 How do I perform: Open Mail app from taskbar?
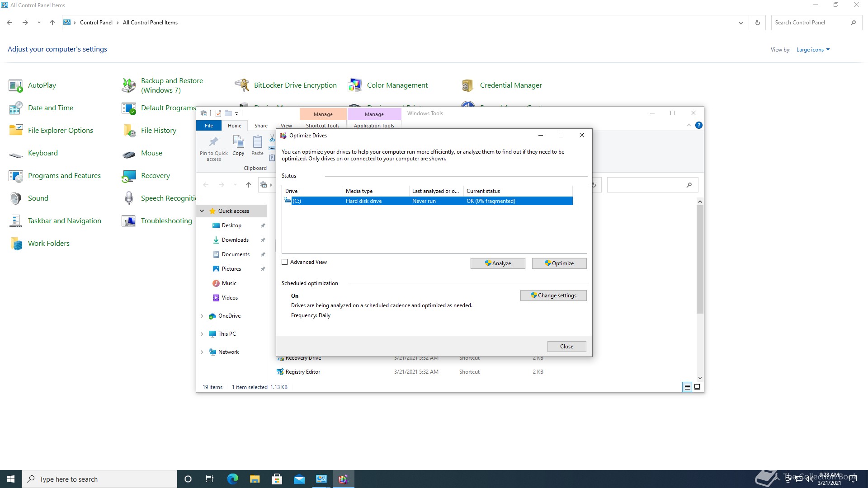[x=299, y=479]
